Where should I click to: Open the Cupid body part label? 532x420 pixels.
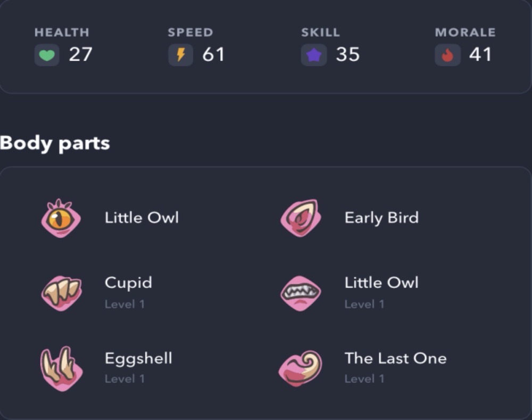128,283
